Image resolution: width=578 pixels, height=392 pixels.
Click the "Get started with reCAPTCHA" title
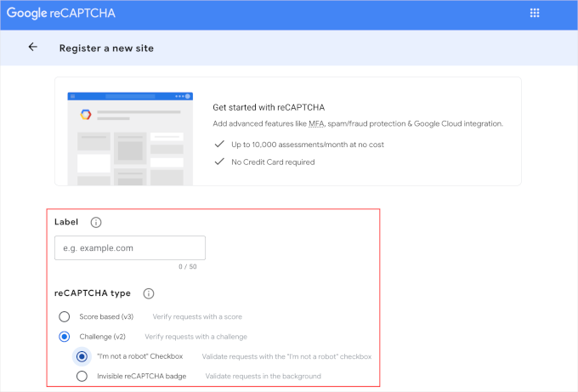click(x=269, y=107)
